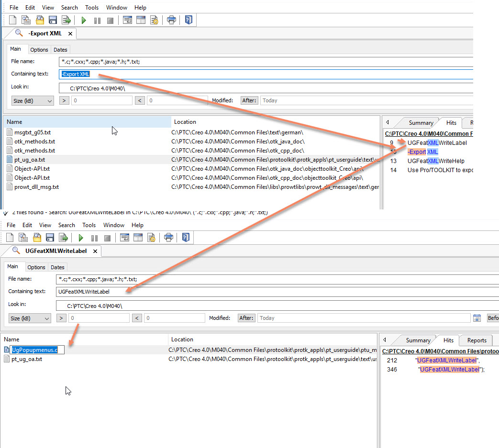Viewport: 499px width, 448px height.
Task: Open Search menu in the upper menu bar
Action: [69, 8]
